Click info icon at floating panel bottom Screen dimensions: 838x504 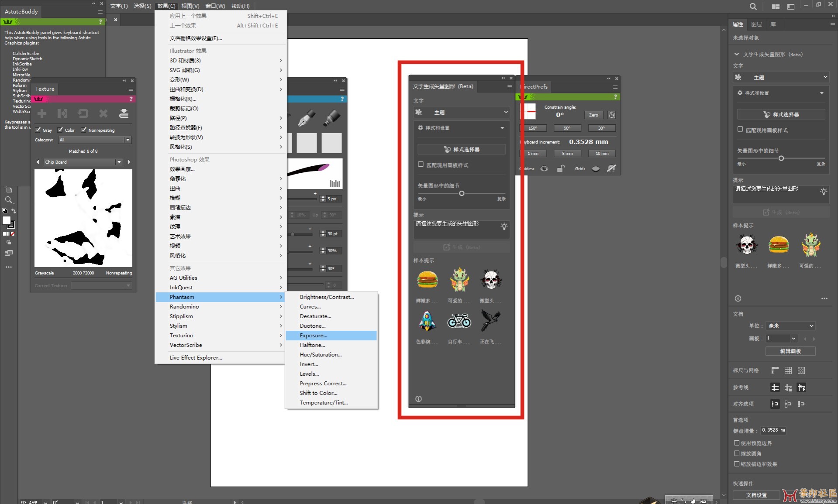point(418,399)
